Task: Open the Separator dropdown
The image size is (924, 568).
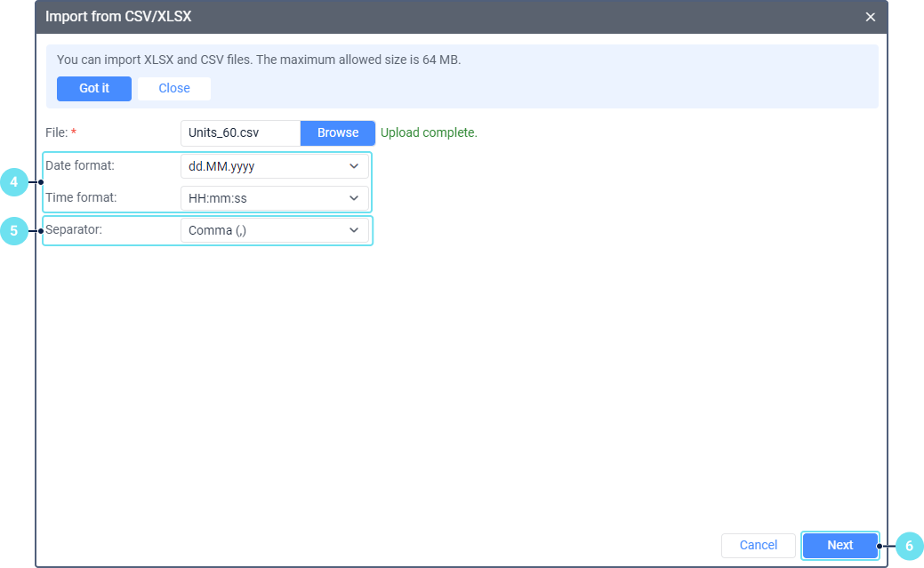Action: (275, 230)
